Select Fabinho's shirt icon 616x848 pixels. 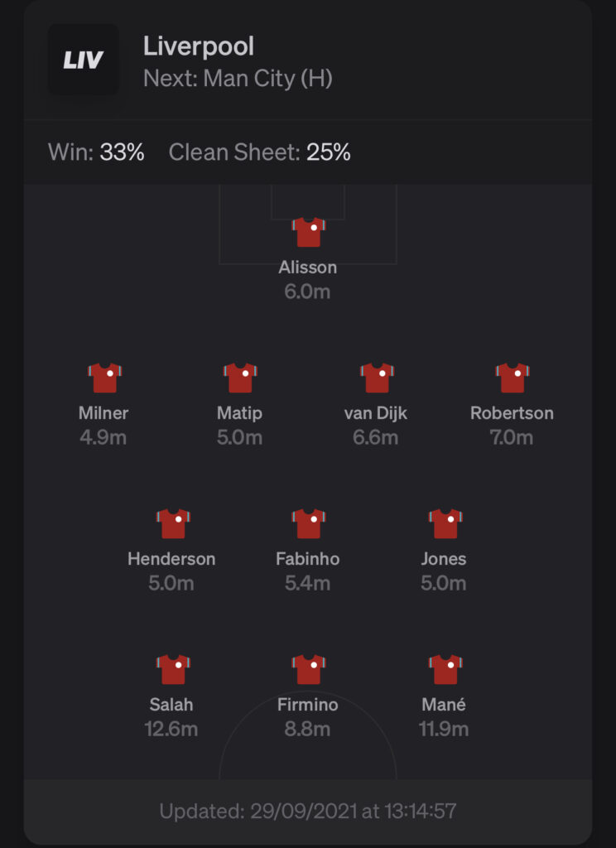click(308, 524)
